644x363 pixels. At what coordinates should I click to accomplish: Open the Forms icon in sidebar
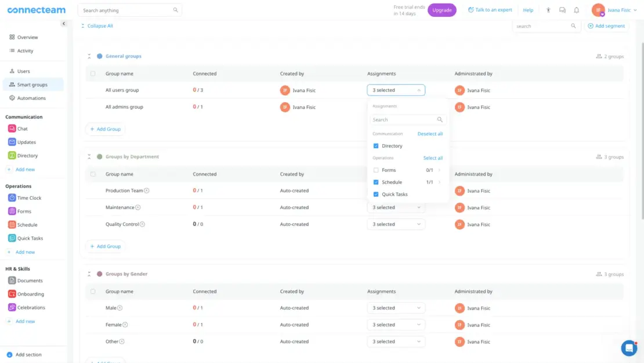12,211
